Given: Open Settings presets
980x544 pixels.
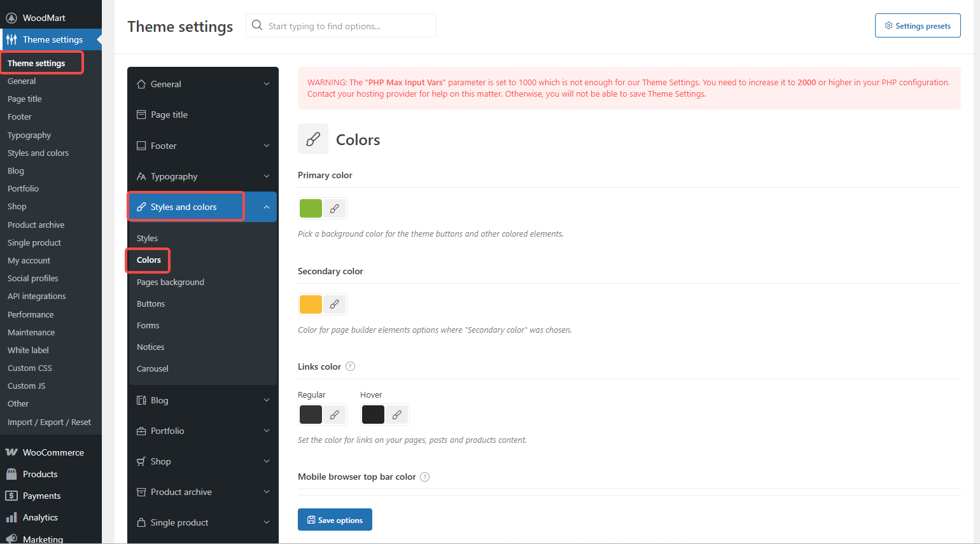Looking at the screenshot, I should [917, 26].
